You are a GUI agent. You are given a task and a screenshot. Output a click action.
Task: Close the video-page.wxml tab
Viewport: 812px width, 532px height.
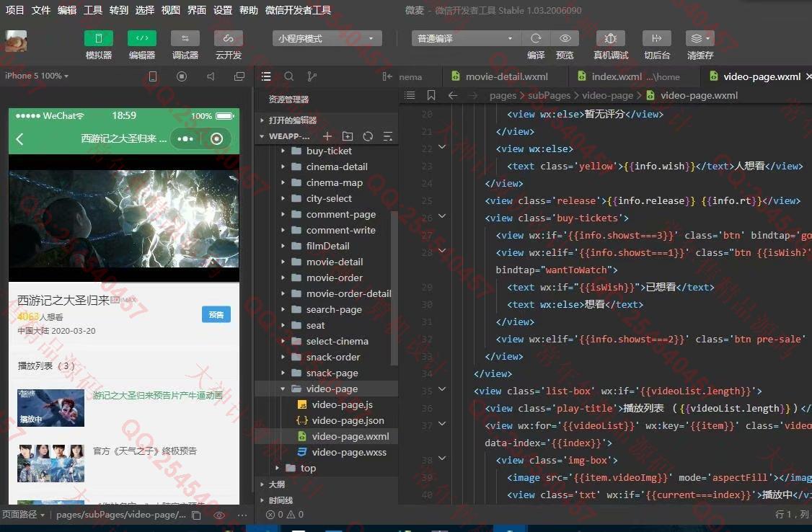tap(808, 76)
